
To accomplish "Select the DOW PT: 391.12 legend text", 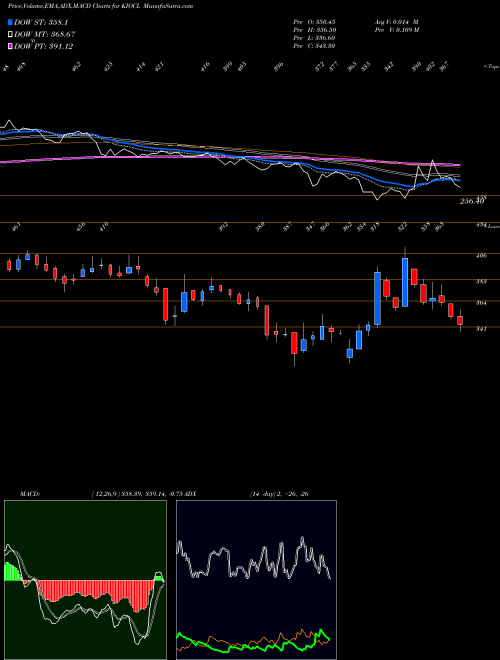I will 43,46.
